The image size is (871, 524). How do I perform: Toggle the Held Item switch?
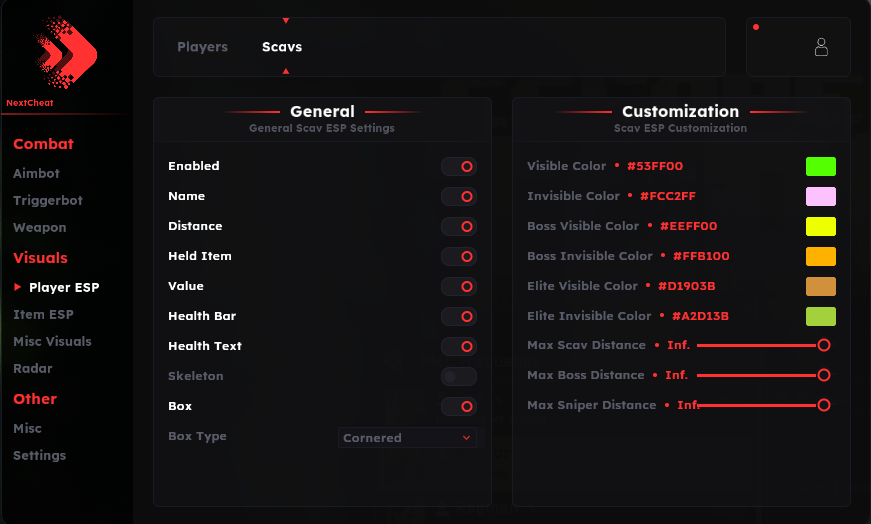pos(459,256)
